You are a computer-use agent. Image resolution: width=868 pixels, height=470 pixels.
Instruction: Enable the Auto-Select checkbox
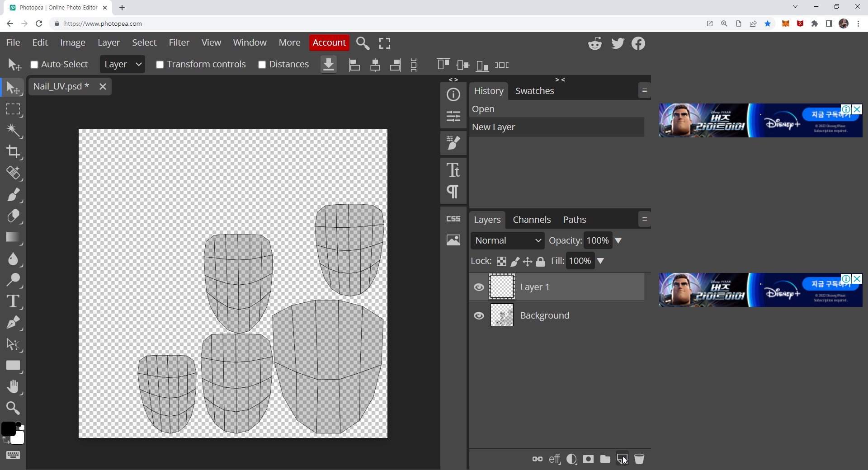pyautogui.click(x=34, y=65)
